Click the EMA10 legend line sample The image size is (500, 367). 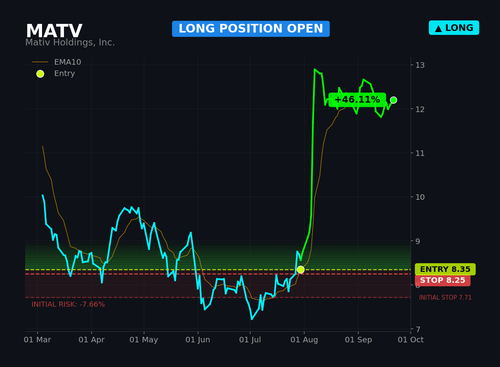(40, 62)
